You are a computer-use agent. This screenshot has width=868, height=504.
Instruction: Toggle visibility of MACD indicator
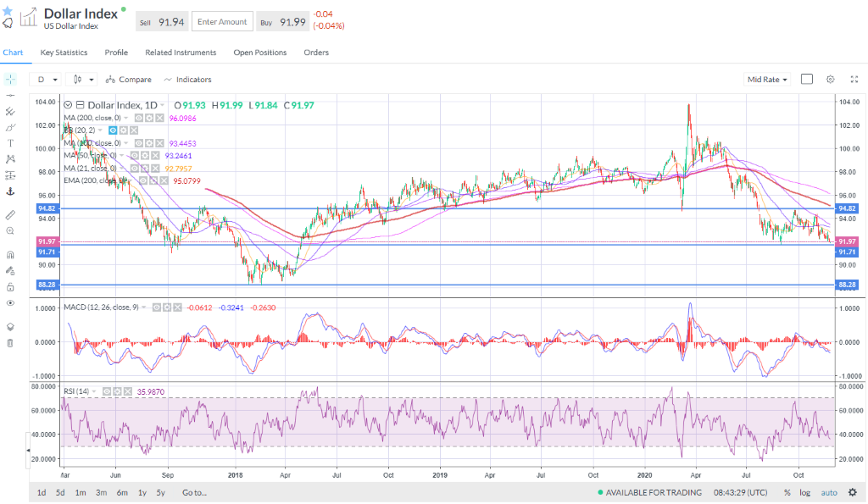157,307
